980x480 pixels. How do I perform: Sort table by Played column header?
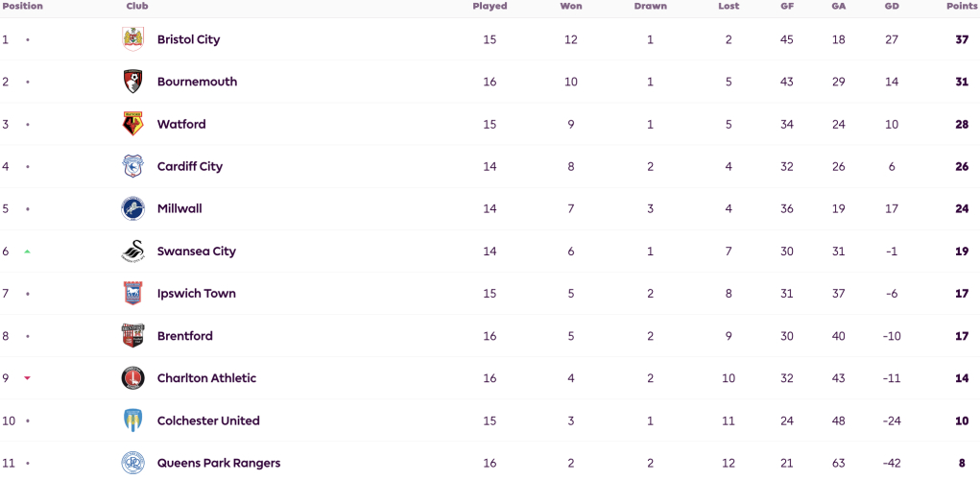pyautogui.click(x=490, y=7)
